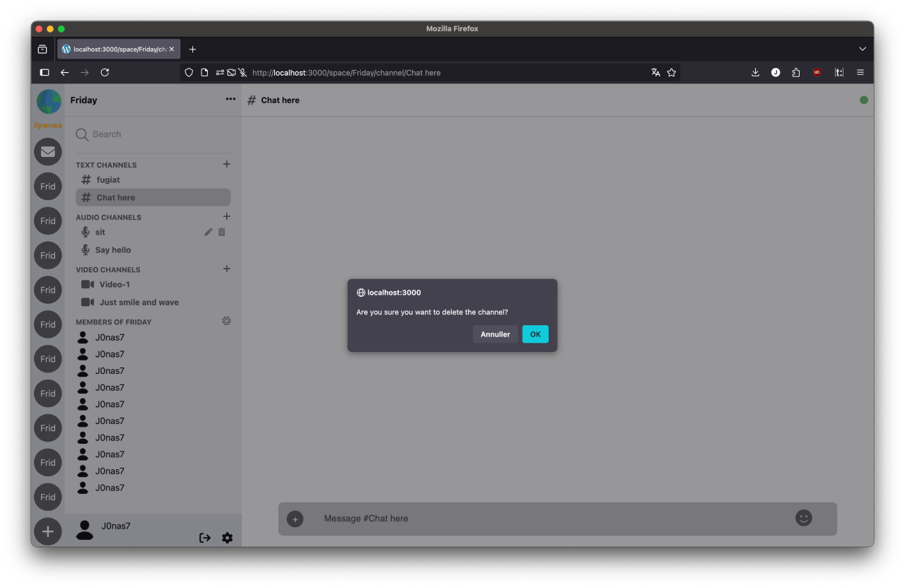Confirm channel deletion with OK button
905x588 pixels.
(x=535, y=334)
